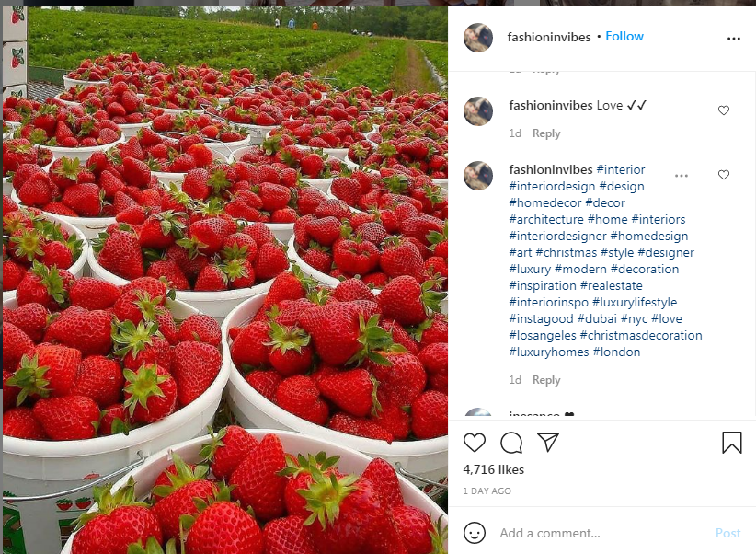Open the comment bubble icon
The width and height of the screenshot is (756, 554).
[511, 443]
